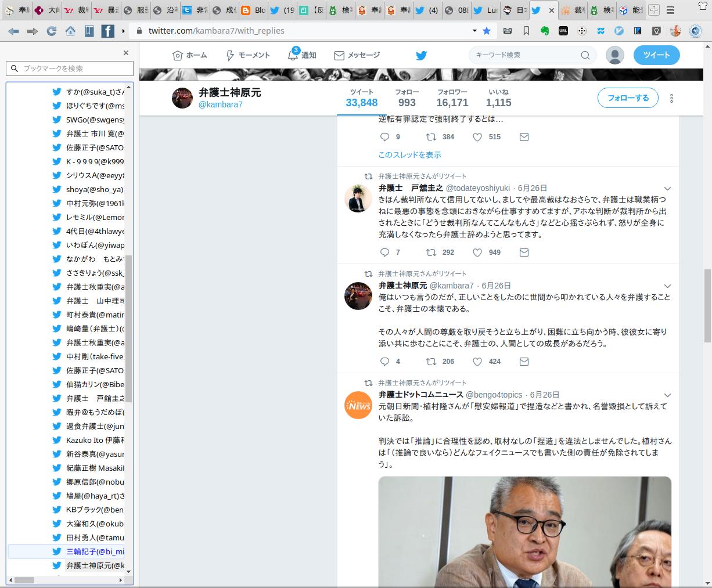Focus the キーワード検索 search box

(533, 55)
